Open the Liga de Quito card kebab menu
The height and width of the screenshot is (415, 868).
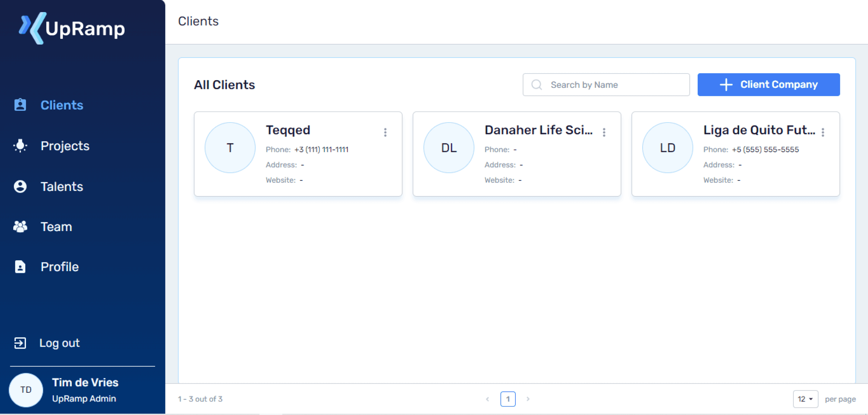[x=822, y=132]
